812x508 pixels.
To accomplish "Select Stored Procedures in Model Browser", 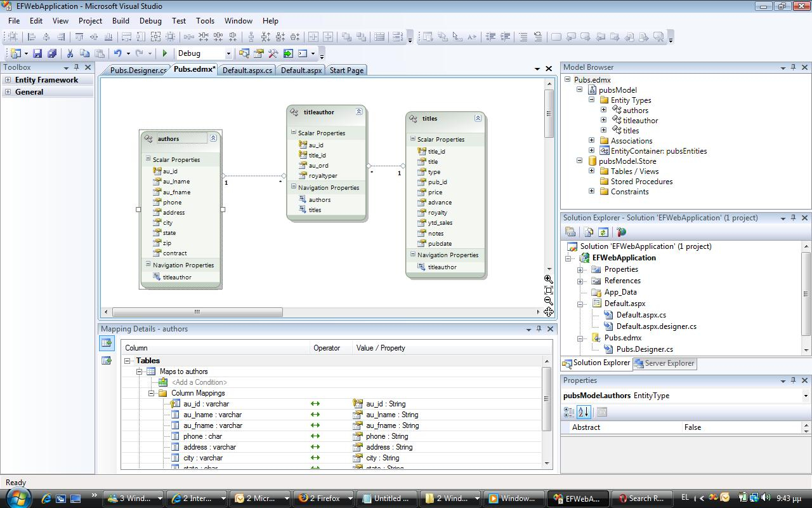I will click(x=641, y=182).
